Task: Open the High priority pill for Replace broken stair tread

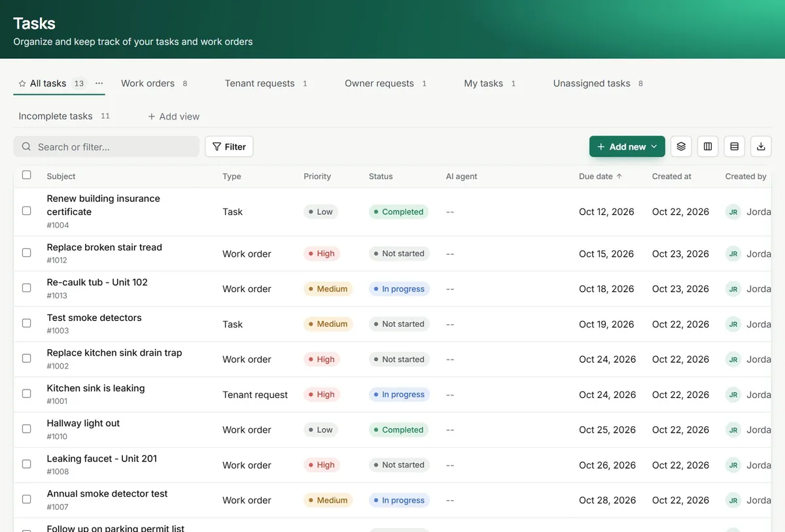Action: [x=321, y=254]
